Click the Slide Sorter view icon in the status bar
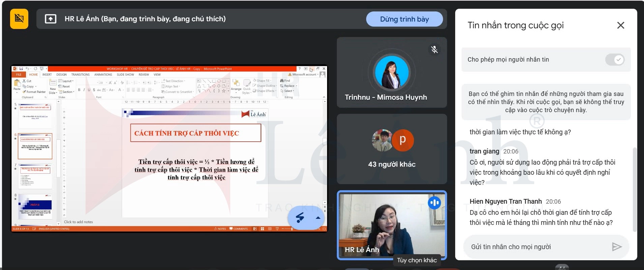Viewport: 644px width, 270px height. [262, 229]
